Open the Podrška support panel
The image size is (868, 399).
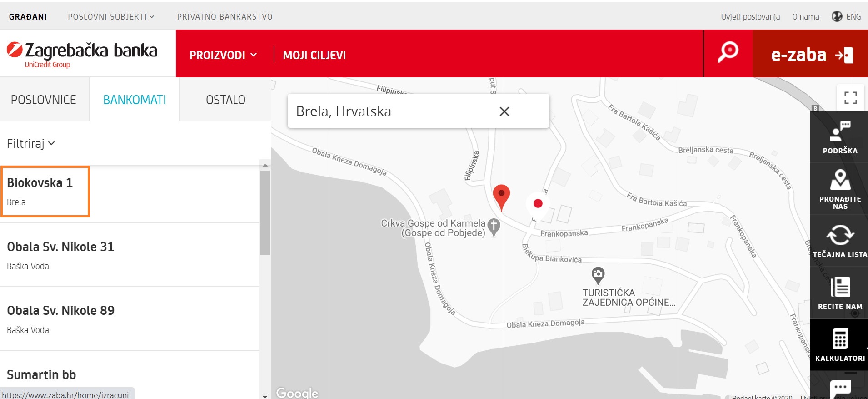839,137
